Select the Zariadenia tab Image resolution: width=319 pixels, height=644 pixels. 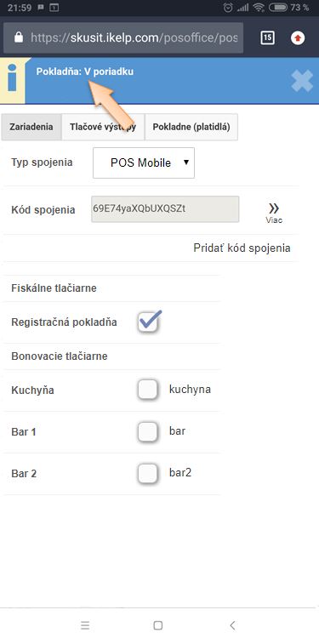(31, 127)
